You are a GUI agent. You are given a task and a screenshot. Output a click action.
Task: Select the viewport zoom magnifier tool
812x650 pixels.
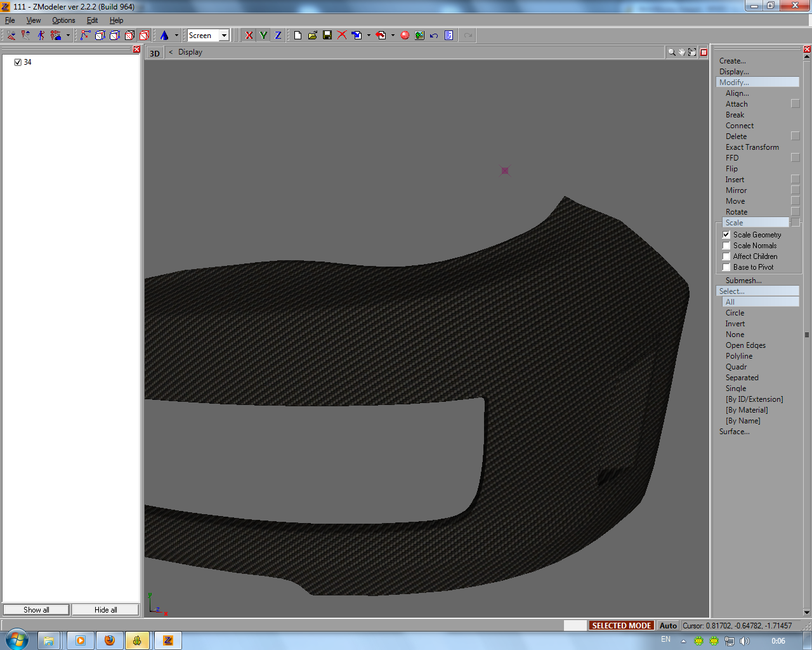[671, 53]
